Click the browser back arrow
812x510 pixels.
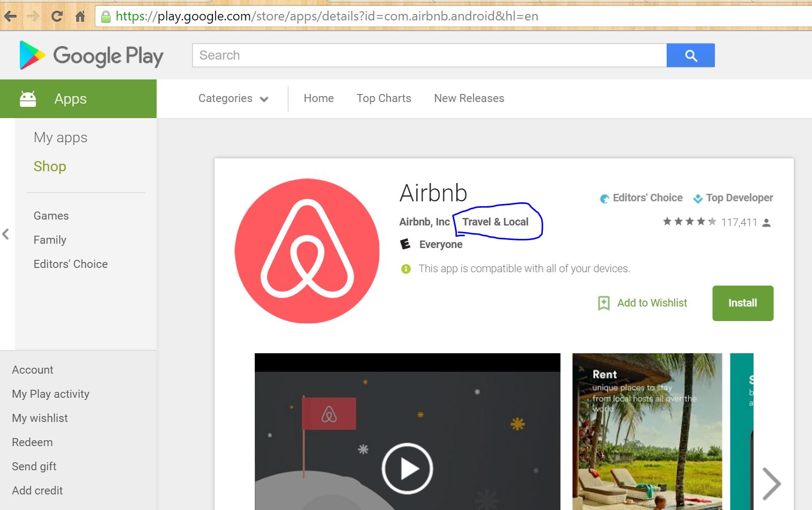click(x=10, y=17)
